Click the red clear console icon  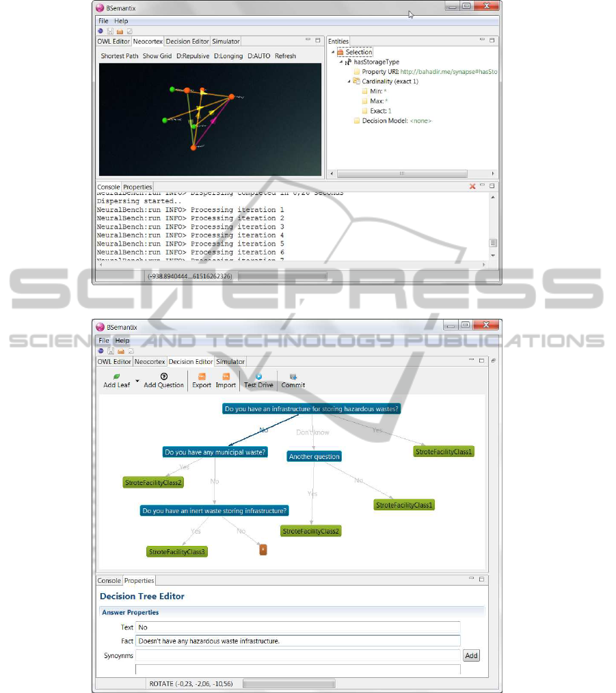472,186
